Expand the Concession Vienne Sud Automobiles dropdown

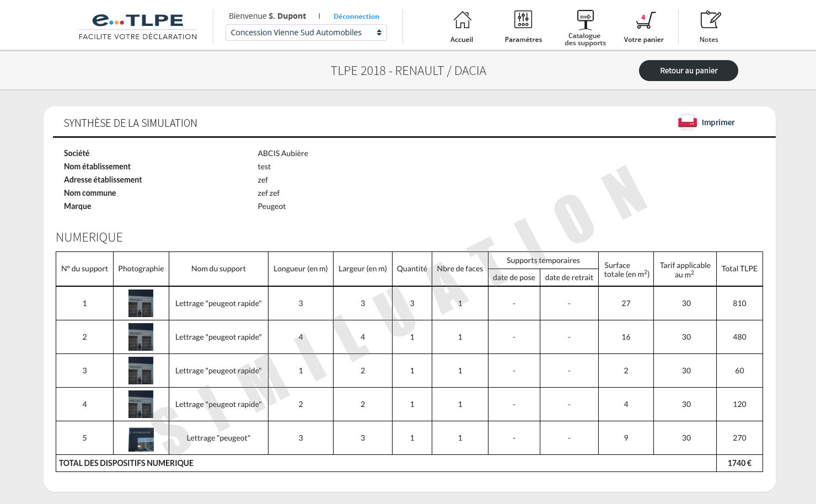pyautogui.click(x=306, y=33)
